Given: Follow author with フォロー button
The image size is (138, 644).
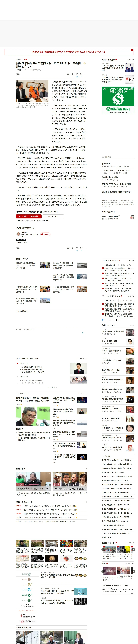Looking at the screenshot, I should tap(45, 234).
